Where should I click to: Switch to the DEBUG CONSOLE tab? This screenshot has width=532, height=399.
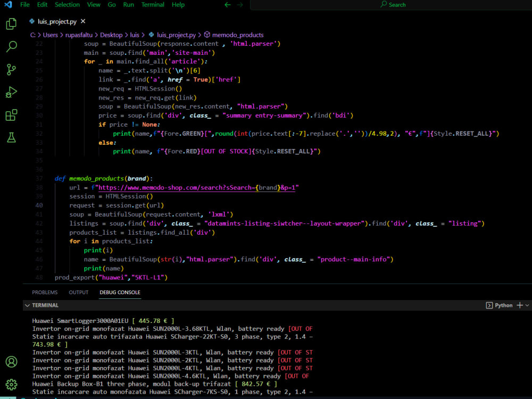(x=120, y=292)
